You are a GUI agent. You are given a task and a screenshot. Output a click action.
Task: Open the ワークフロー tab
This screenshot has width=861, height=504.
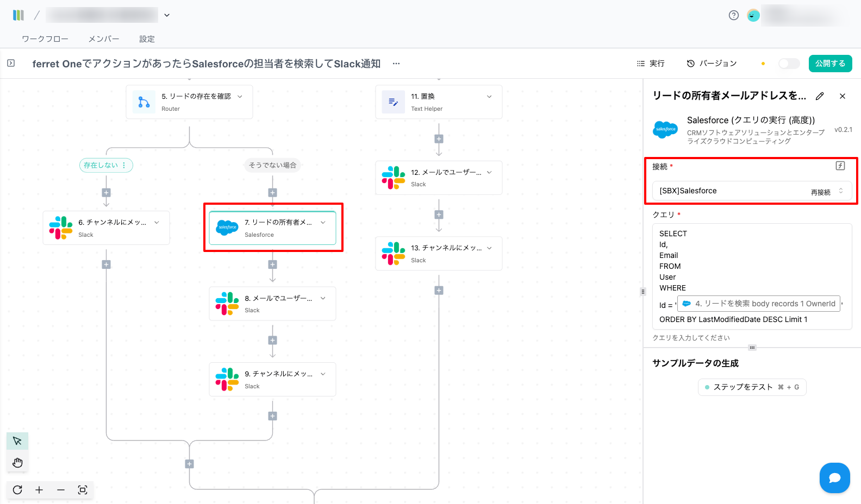pos(45,39)
